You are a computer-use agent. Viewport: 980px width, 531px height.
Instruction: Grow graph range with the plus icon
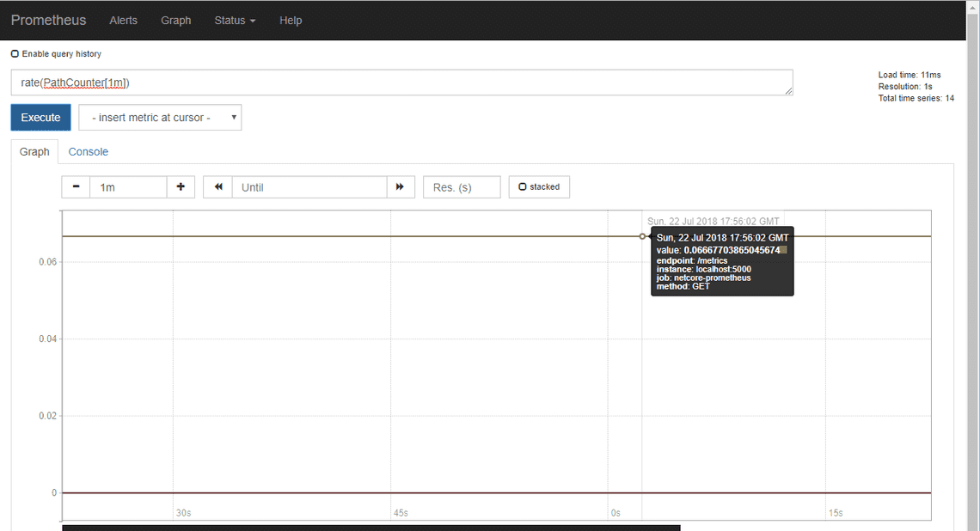(181, 186)
